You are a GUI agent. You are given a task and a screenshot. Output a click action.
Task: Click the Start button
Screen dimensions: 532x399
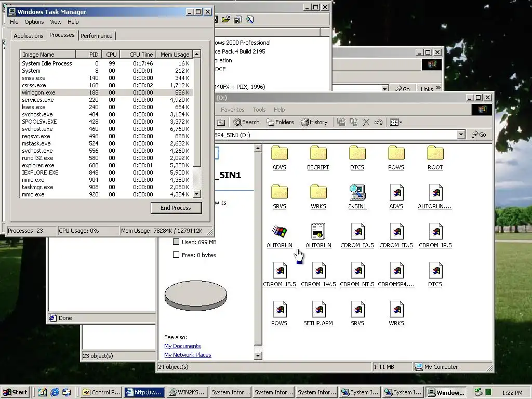point(15,392)
